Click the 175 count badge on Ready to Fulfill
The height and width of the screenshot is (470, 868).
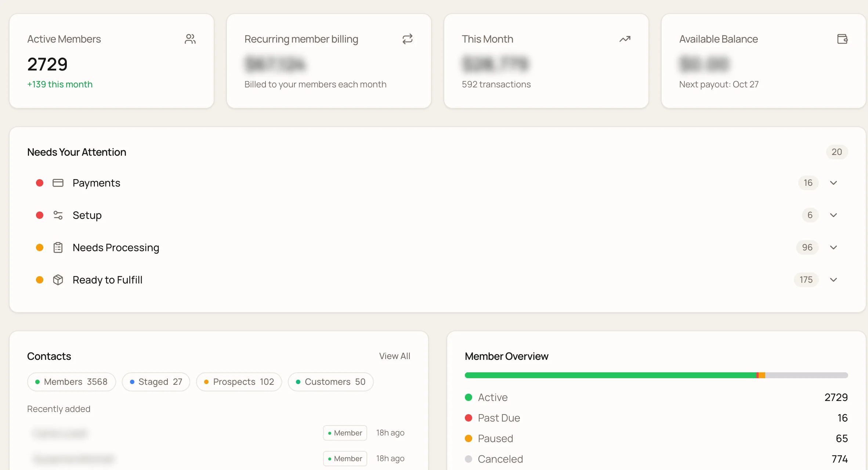[x=806, y=280]
